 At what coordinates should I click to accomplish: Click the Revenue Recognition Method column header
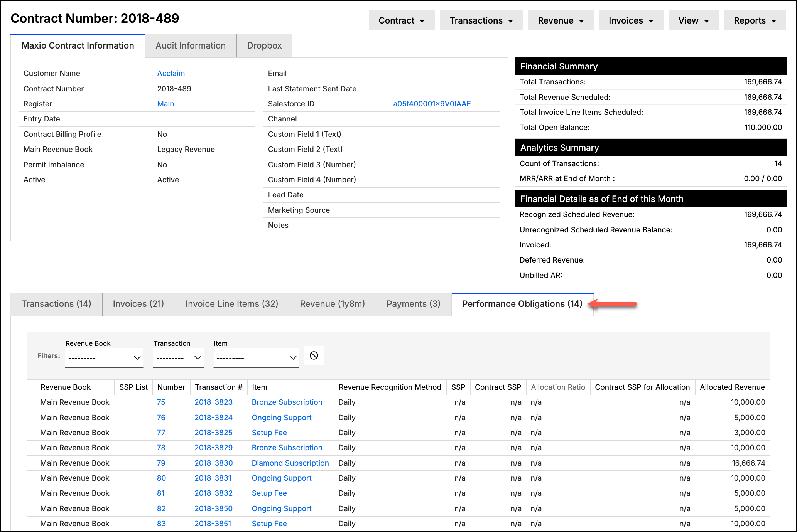coord(390,387)
